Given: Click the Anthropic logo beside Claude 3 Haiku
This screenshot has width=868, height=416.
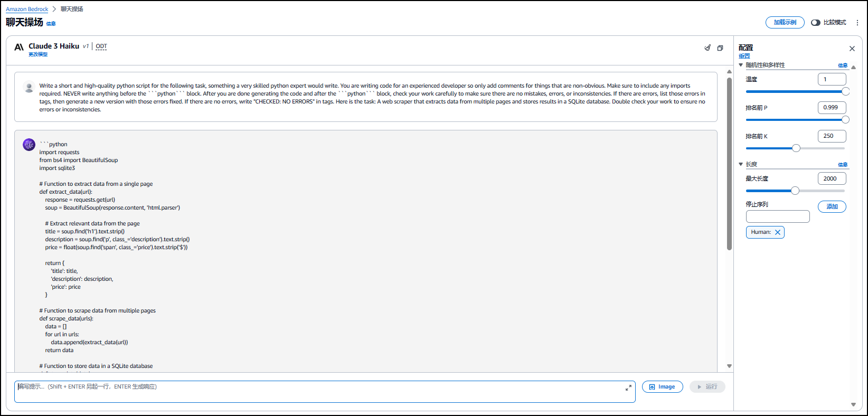Looking at the screenshot, I should tap(19, 47).
